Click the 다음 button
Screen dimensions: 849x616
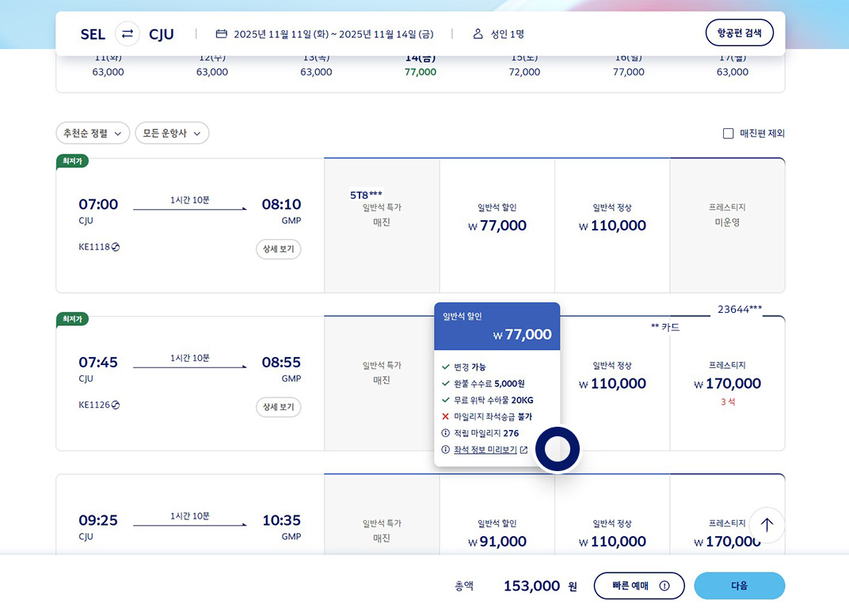pyautogui.click(x=739, y=586)
